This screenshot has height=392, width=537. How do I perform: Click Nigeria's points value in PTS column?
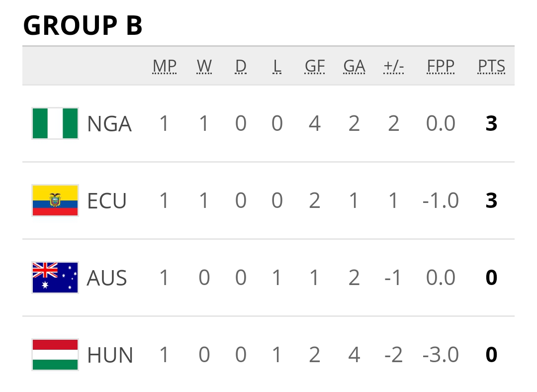pos(491,124)
